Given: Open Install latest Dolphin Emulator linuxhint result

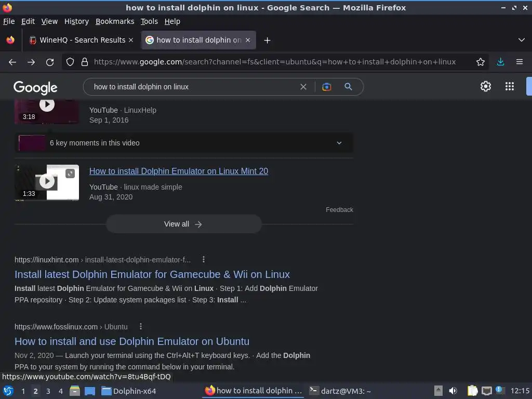Looking at the screenshot, I should click(x=152, y=274).
